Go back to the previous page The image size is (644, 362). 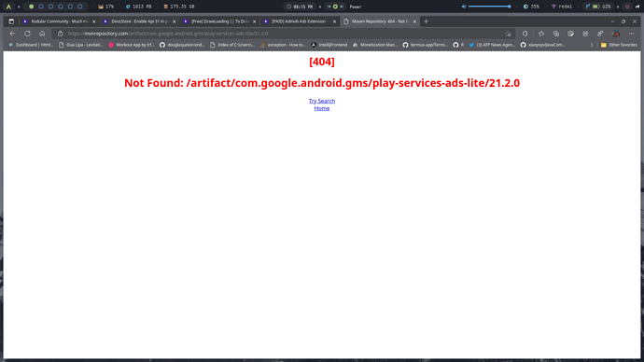click(x=13, y=34)
